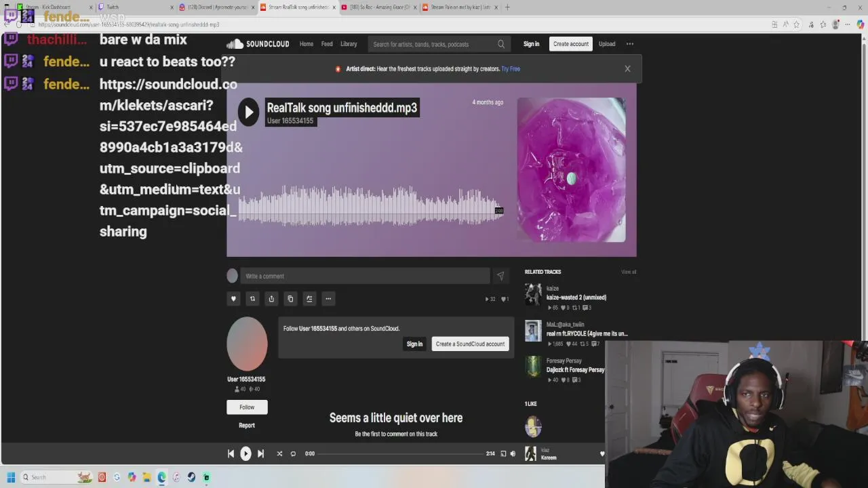Follow User 165534155
868x488 pixels.
point(247,407)
